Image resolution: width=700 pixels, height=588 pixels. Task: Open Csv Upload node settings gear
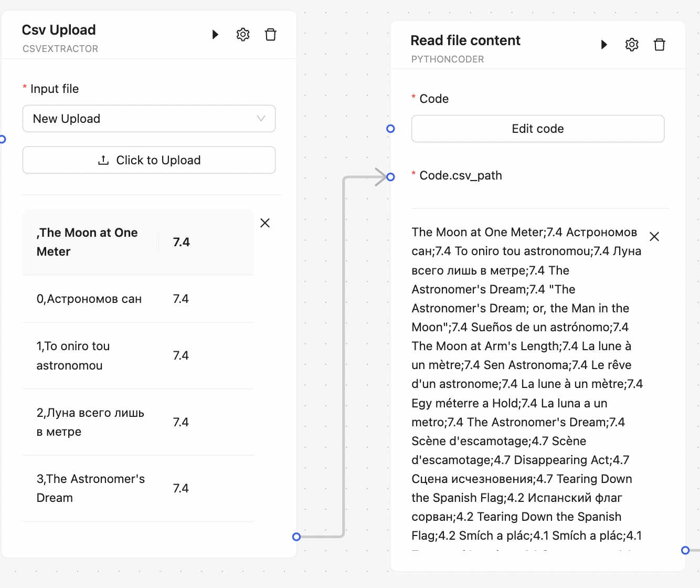[243, 35]
